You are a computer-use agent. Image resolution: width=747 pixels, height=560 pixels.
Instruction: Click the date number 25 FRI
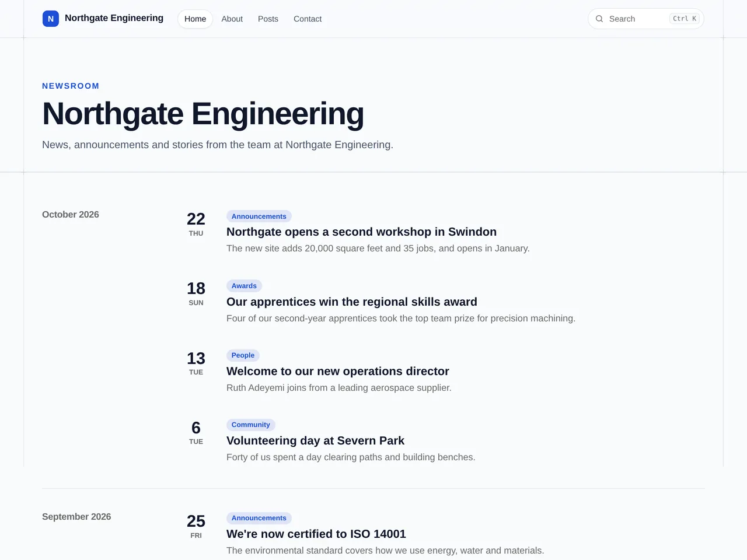196,526
